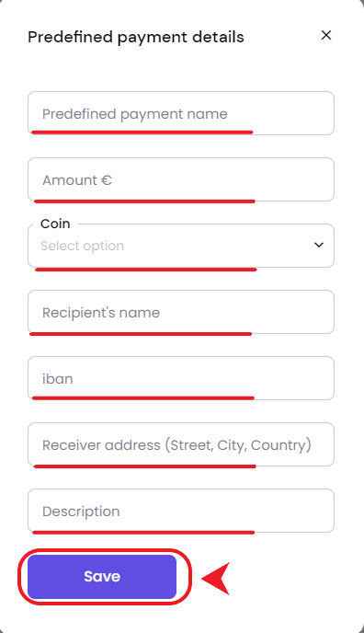Close the Predefined payment details dialog

[326, 35]
